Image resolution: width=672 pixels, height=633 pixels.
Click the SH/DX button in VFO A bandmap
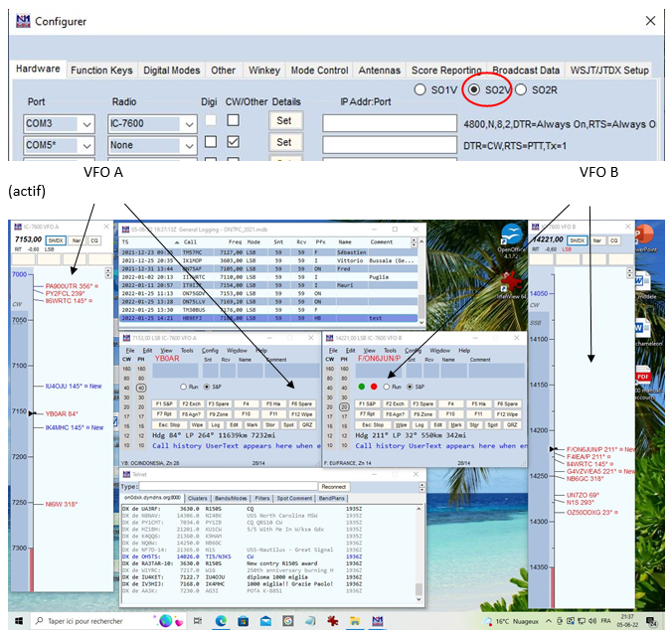pyautogui.click(x=56, y=240)
